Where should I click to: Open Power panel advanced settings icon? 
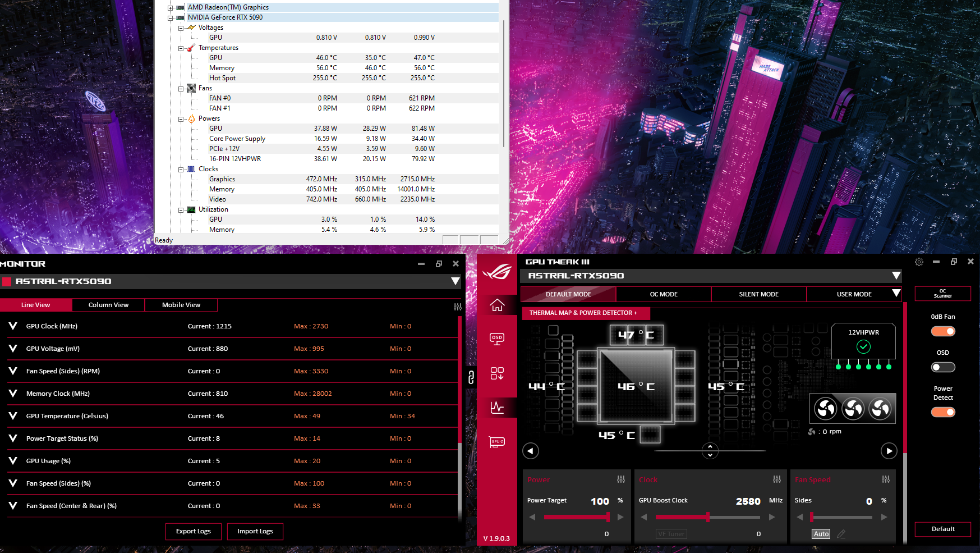pos(620,479)
